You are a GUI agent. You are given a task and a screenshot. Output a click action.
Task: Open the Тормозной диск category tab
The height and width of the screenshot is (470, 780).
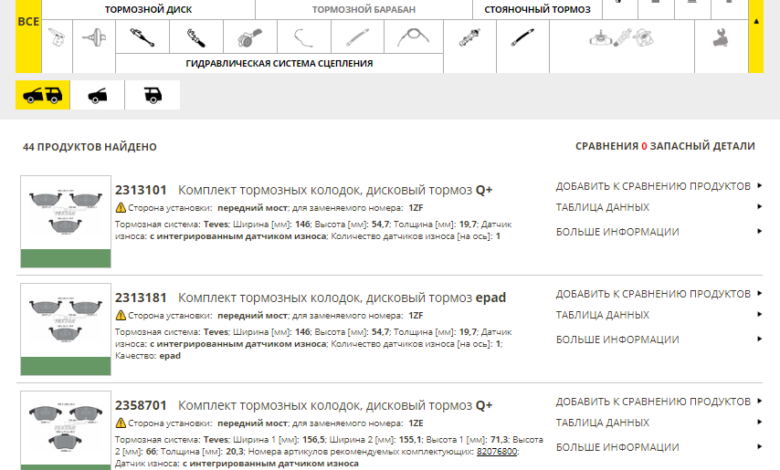[x=148, y=9]
